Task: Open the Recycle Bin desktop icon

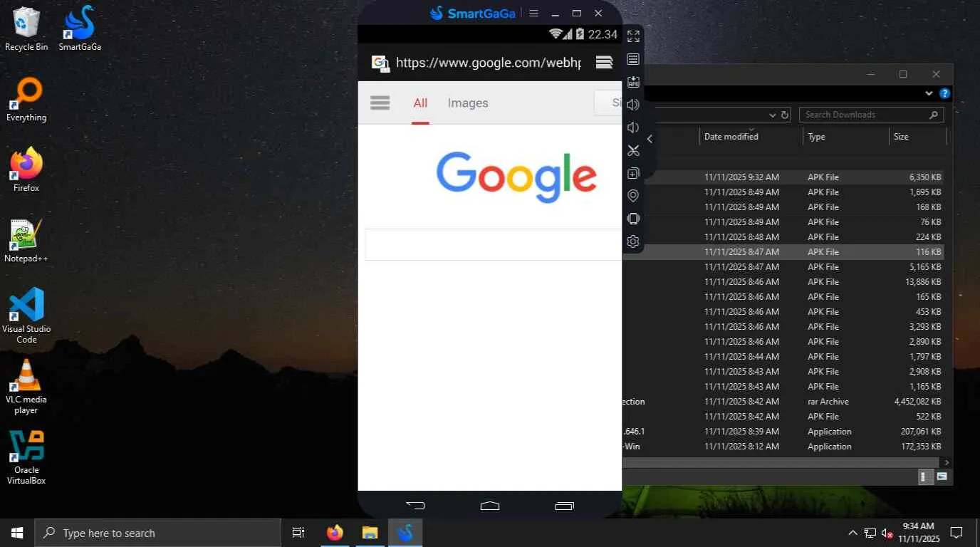Action: tap(26, 29)
